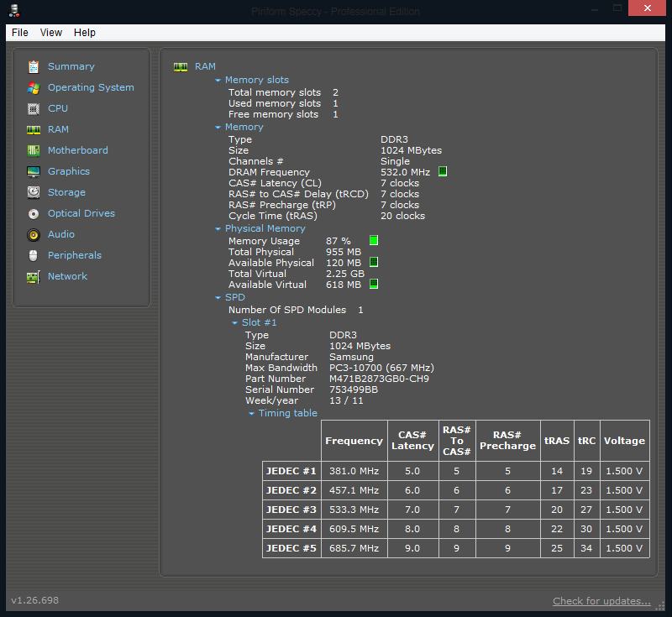Go to Operating System section
The width and height of the screenshot is (672, 617).
[x=91, y=88]
